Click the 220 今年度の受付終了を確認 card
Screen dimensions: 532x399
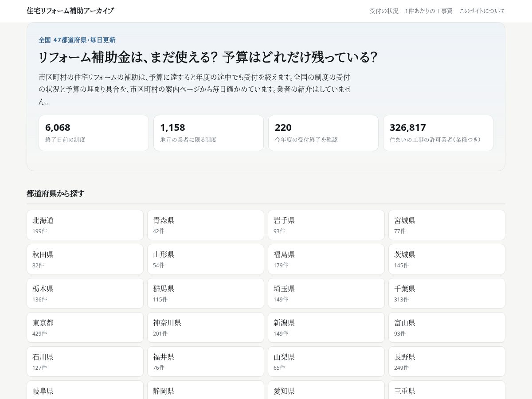(x=323, y=133)
